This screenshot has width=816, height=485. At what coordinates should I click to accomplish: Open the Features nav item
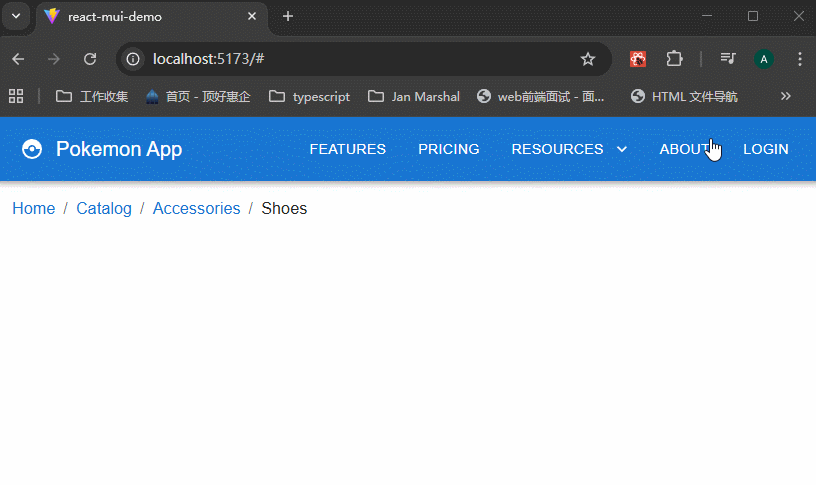(347, 149)
